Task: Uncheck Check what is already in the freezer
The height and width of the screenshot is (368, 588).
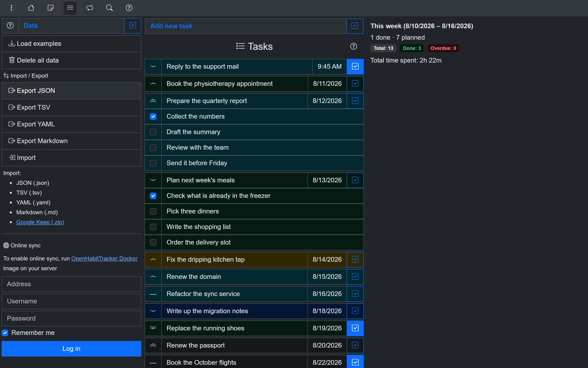Action: pyautogui.click(x=153, y=196)
